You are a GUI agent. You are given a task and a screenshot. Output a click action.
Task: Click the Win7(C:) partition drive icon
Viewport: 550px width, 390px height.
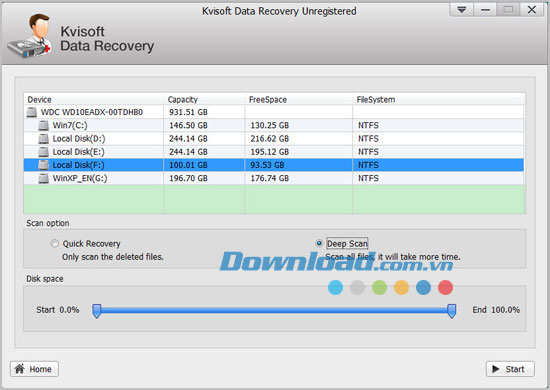click(x=43, y=126)
